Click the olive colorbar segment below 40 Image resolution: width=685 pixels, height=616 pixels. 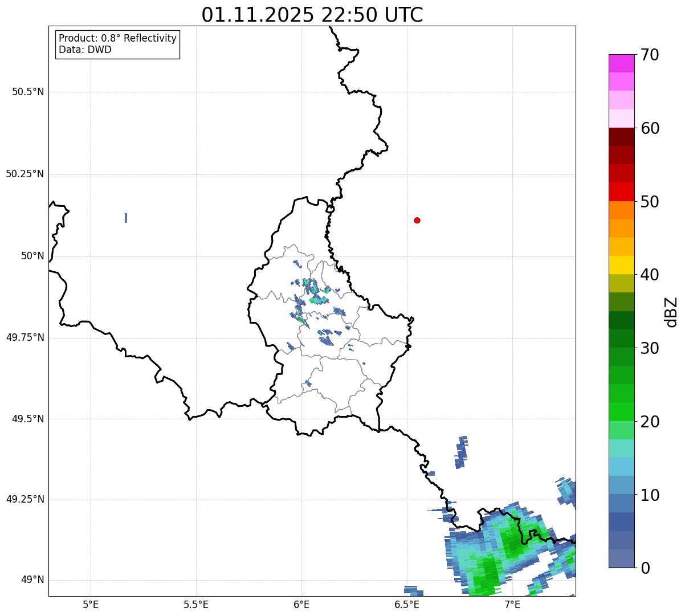pos(621,283)
